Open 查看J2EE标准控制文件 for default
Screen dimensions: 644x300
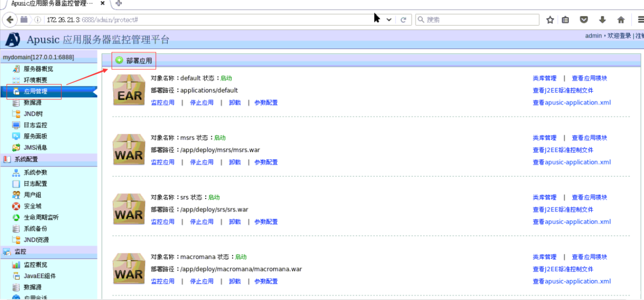[x=563, y=90]
